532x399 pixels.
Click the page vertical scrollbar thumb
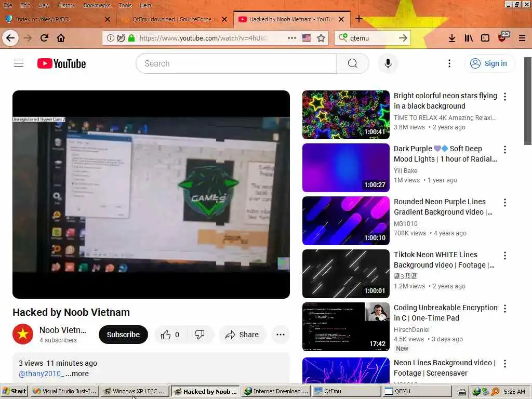tap(528, 101)
